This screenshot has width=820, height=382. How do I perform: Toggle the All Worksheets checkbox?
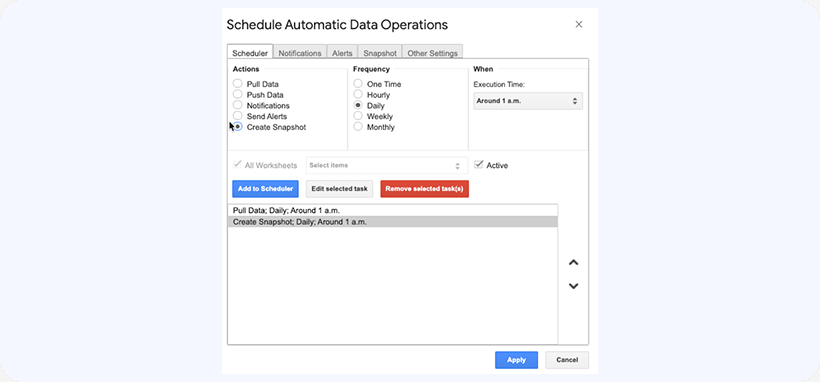(237, 164)
